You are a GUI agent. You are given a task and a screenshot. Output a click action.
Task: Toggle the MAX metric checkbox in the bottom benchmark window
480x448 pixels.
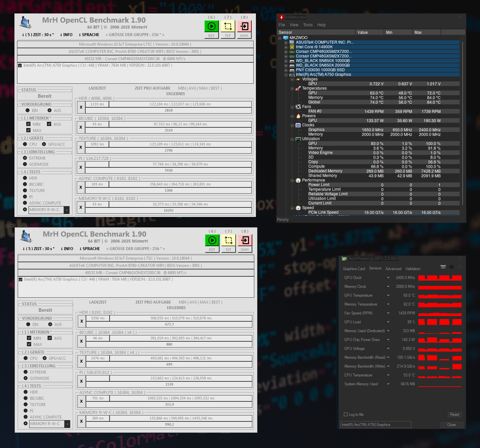tap(29, 344)
